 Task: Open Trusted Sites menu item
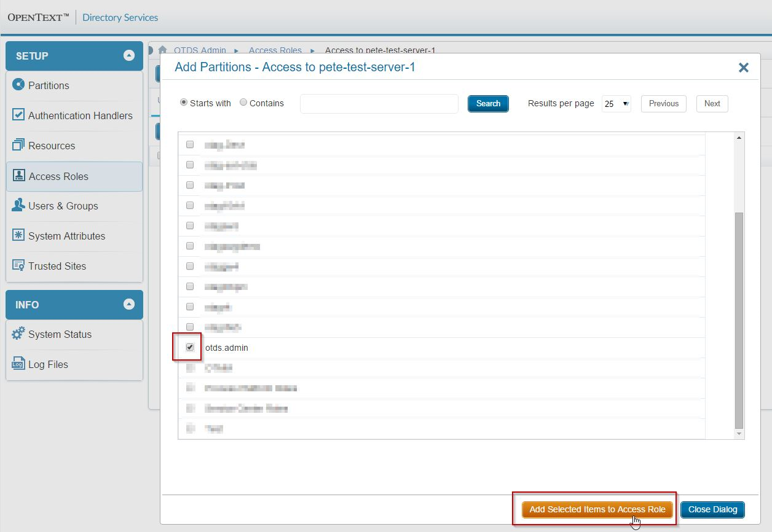[74, 266]
